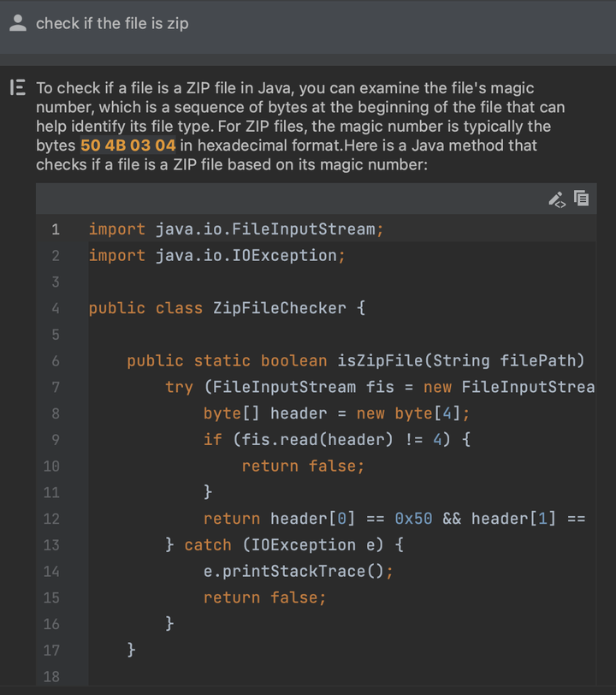Click line number 6 in the gutter
616x695 pixels.
55,361
